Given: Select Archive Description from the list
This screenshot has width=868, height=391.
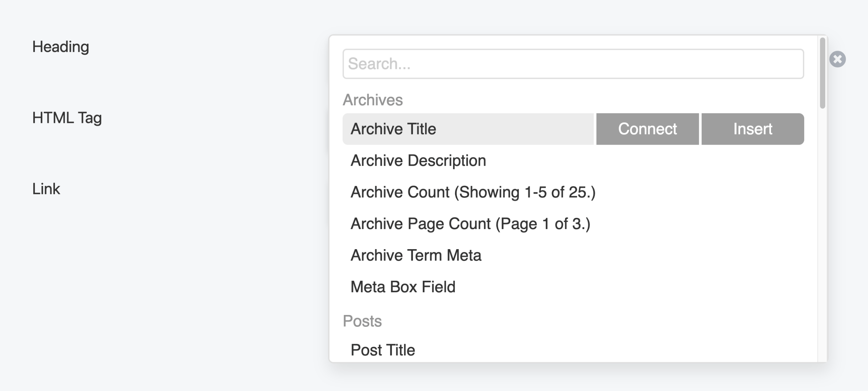Looking at the screenshot, I should click(418, 160).
